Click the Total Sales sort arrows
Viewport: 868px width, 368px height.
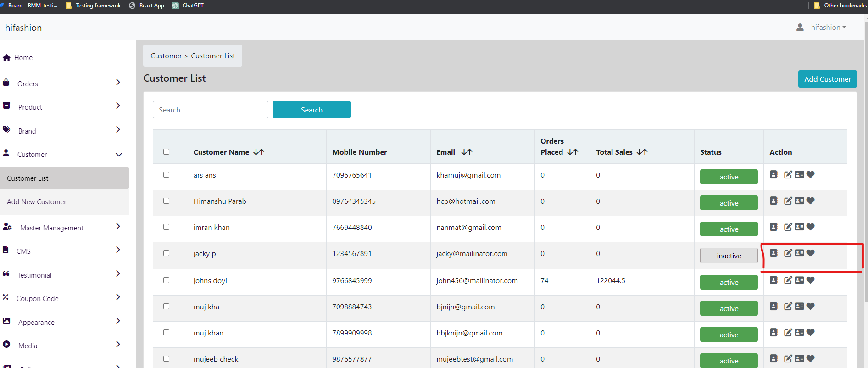(642, 152)
